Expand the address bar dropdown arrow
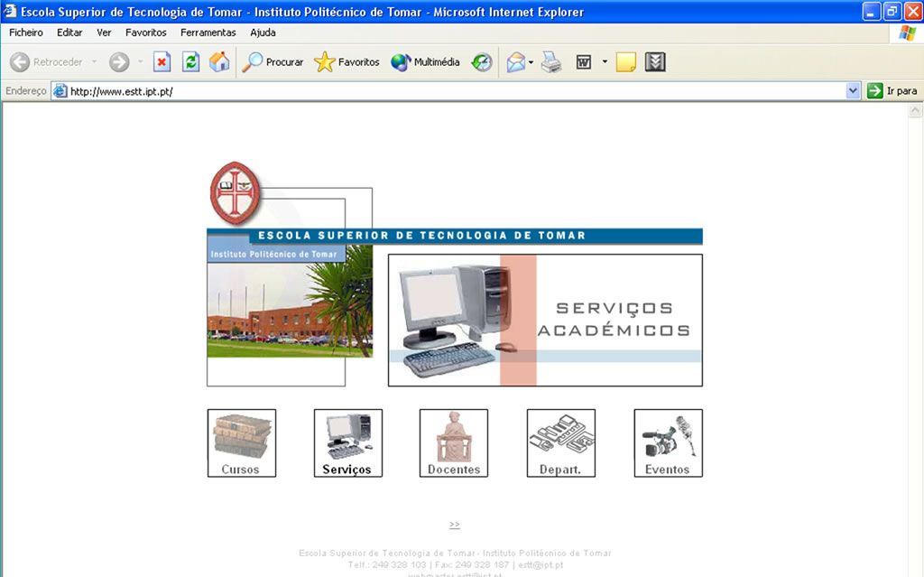 (x=853, y=91)
